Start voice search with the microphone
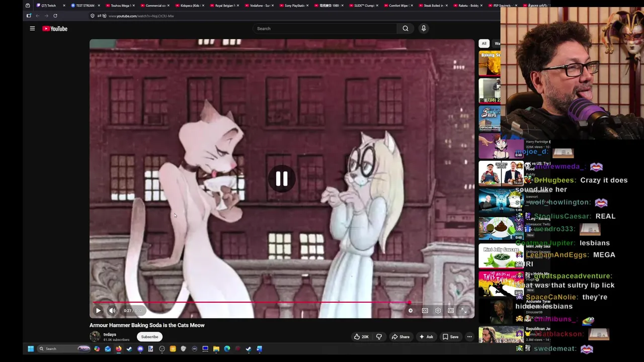The width and height of the screenshot is (644, 362). pyautogui.click(x=424, y=29)
